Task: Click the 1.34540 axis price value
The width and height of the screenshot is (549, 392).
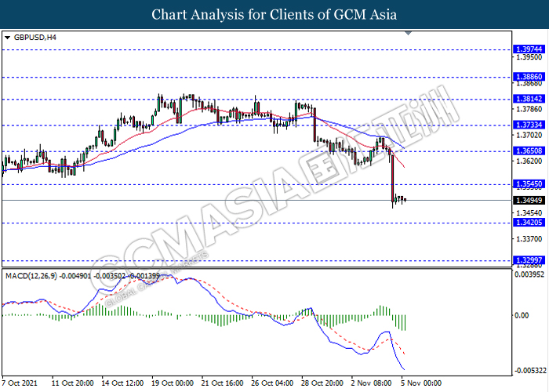Action: tap(529, 212)
